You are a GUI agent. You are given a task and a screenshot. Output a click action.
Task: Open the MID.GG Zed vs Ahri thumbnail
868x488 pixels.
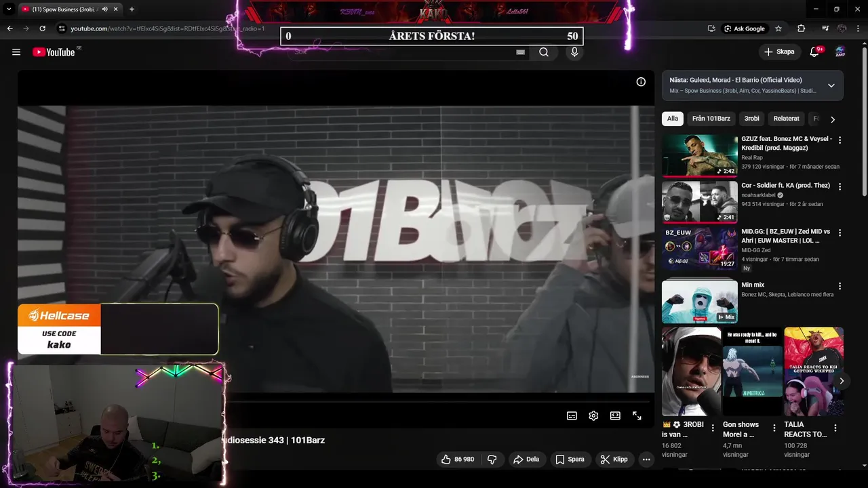pos(700,247)
